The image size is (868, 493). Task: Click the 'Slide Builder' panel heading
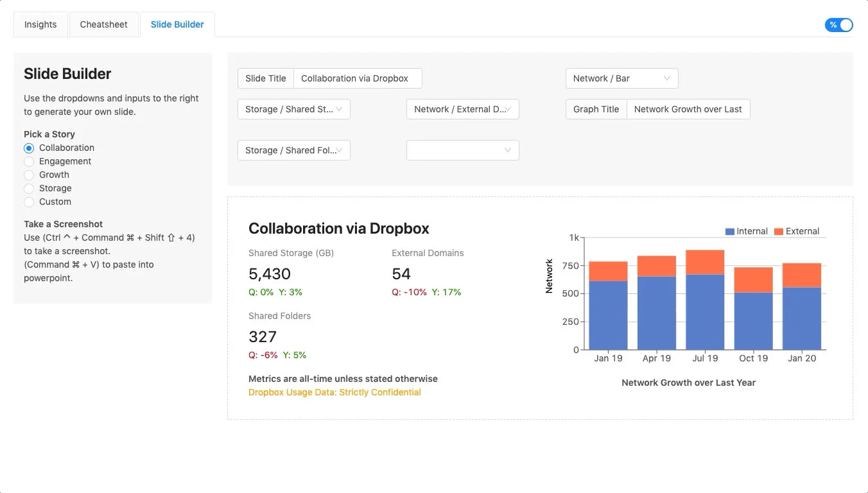click(67, 74)
